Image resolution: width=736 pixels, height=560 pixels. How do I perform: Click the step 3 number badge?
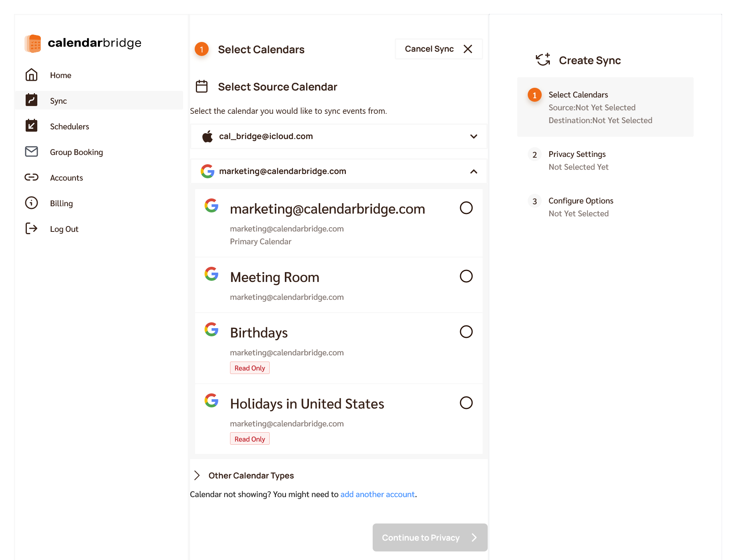[535, 201]
